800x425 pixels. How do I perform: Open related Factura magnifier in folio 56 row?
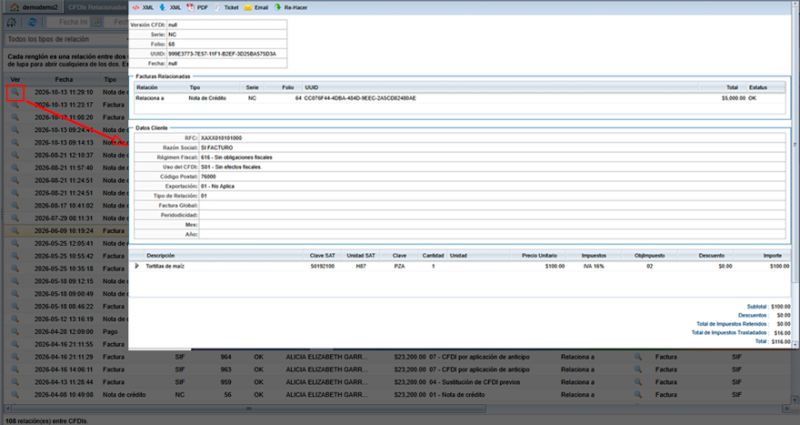(638, 395)
